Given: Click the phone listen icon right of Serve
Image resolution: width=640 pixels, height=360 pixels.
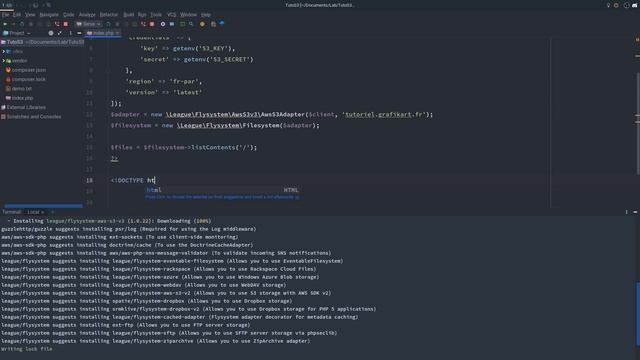Looking at the screenshot, I should click(143, 24).
